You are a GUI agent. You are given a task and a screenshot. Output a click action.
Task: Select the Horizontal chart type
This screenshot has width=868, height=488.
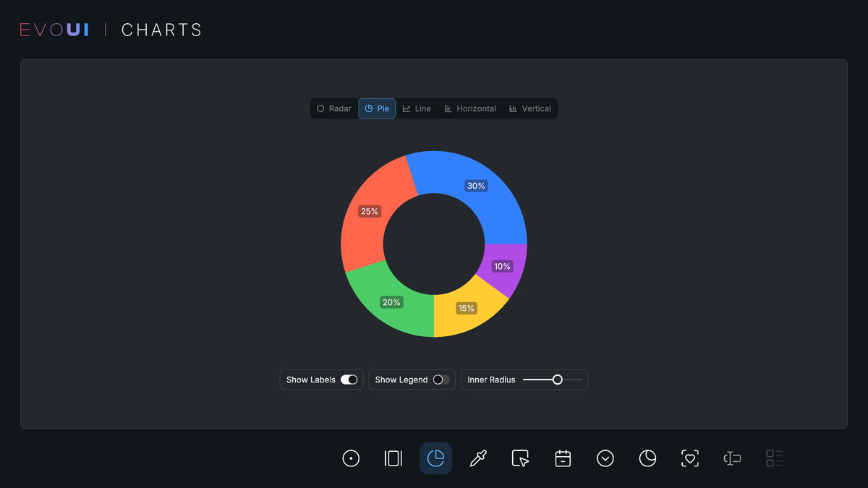pos(470,108)
